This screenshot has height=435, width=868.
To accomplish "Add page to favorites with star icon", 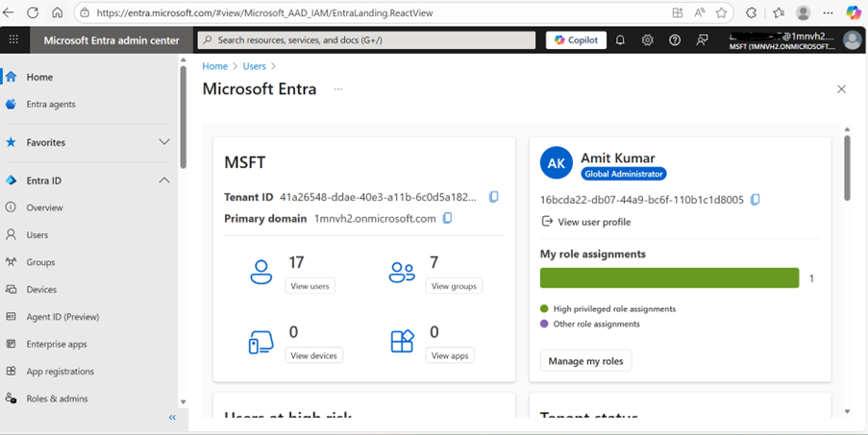I will pos(721,12).
